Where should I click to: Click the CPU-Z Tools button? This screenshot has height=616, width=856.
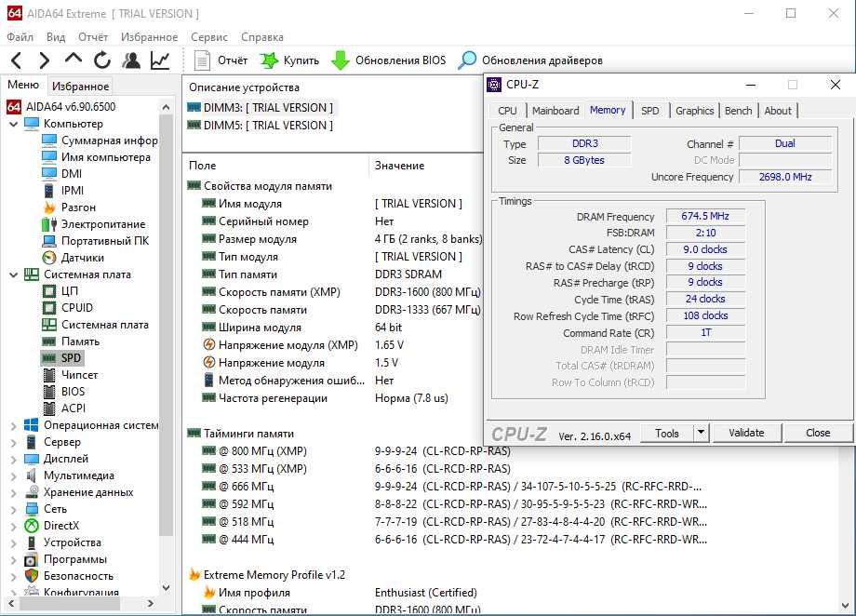[x=667, y=433]
